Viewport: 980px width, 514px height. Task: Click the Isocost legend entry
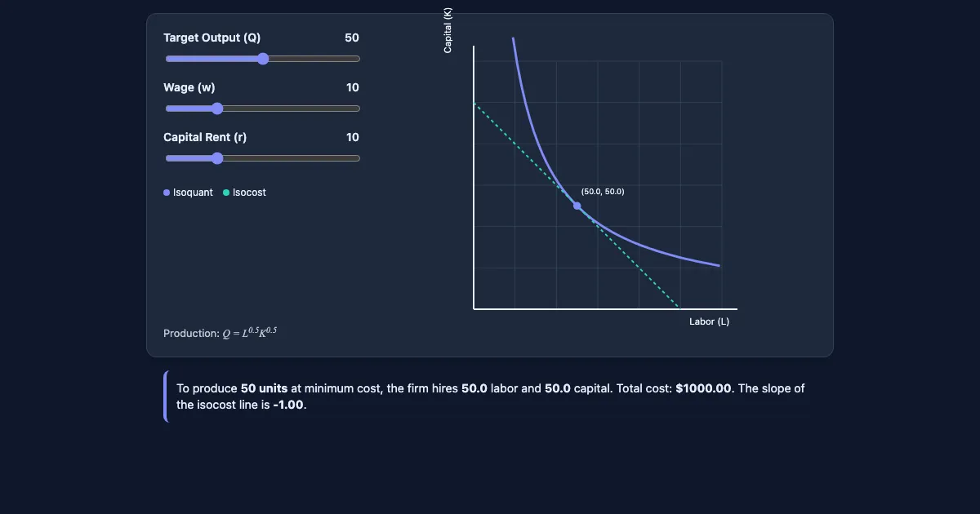click(245, 193)
